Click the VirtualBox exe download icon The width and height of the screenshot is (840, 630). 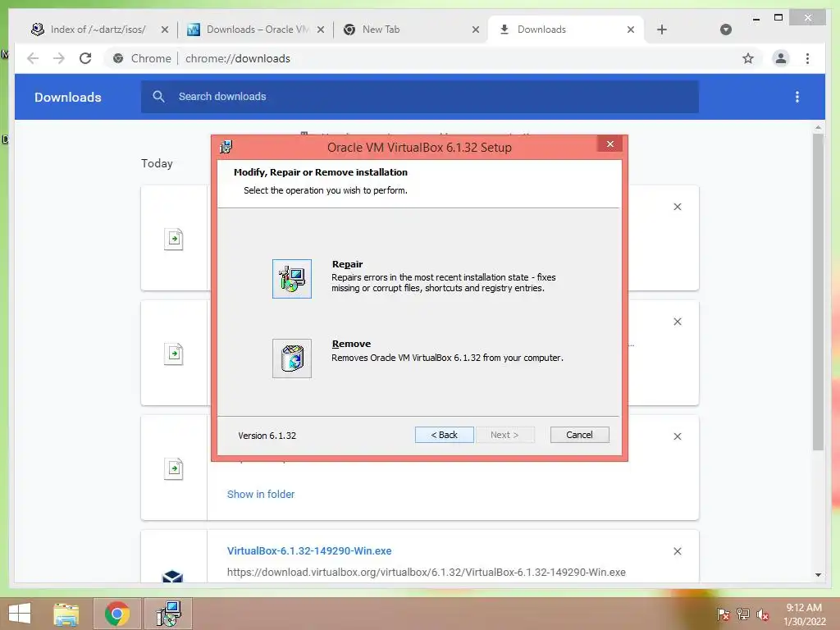[x=172, y=576]
